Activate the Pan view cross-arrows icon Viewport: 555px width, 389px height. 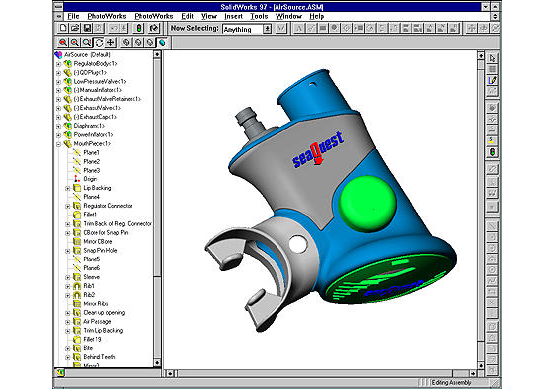(111, 43)
